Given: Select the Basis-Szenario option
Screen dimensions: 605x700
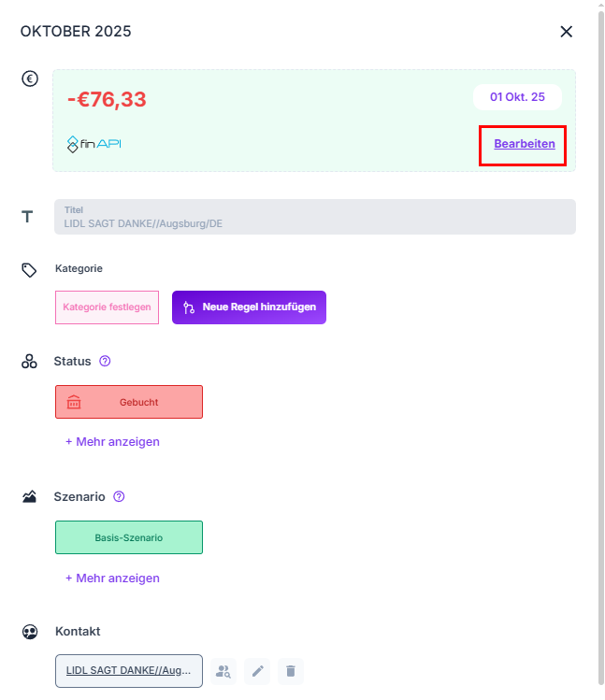Looking at the screenshot, I should pyautogui.click(x=129, y=537).
